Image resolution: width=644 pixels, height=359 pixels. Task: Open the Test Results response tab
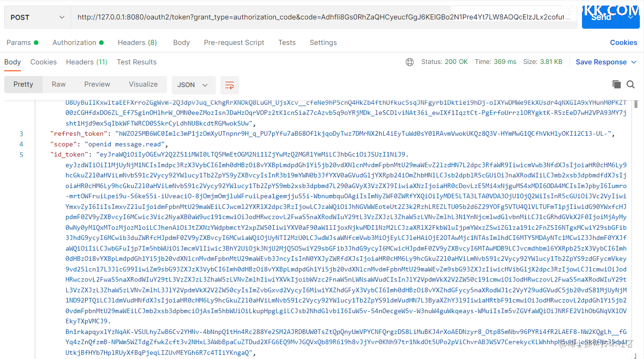137,62
